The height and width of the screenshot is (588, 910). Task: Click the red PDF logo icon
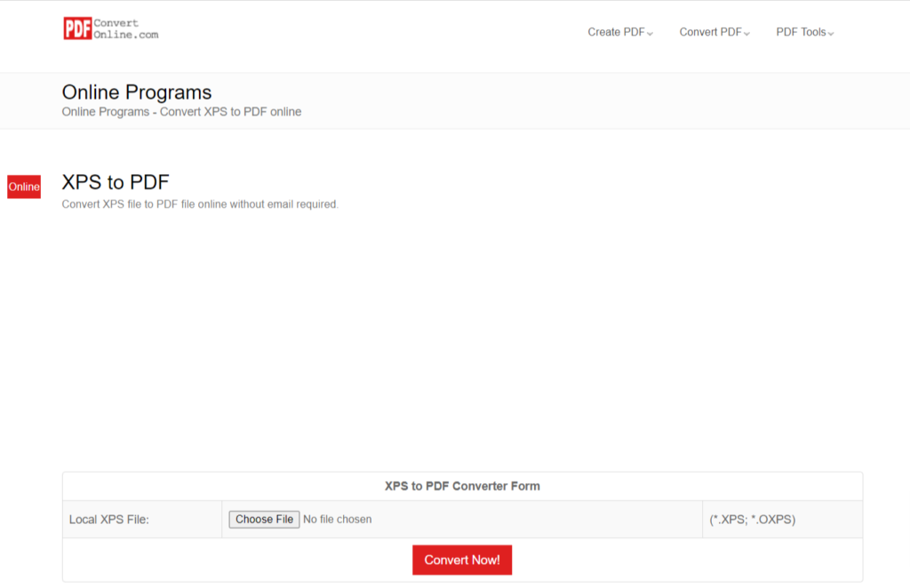[x=76, y=28]
